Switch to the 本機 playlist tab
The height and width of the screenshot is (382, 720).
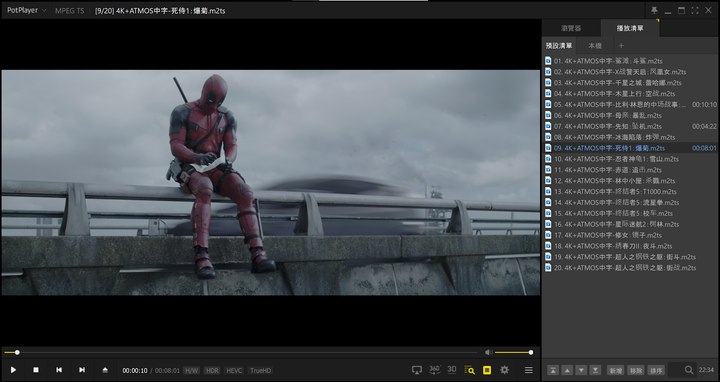pos(595,45)
